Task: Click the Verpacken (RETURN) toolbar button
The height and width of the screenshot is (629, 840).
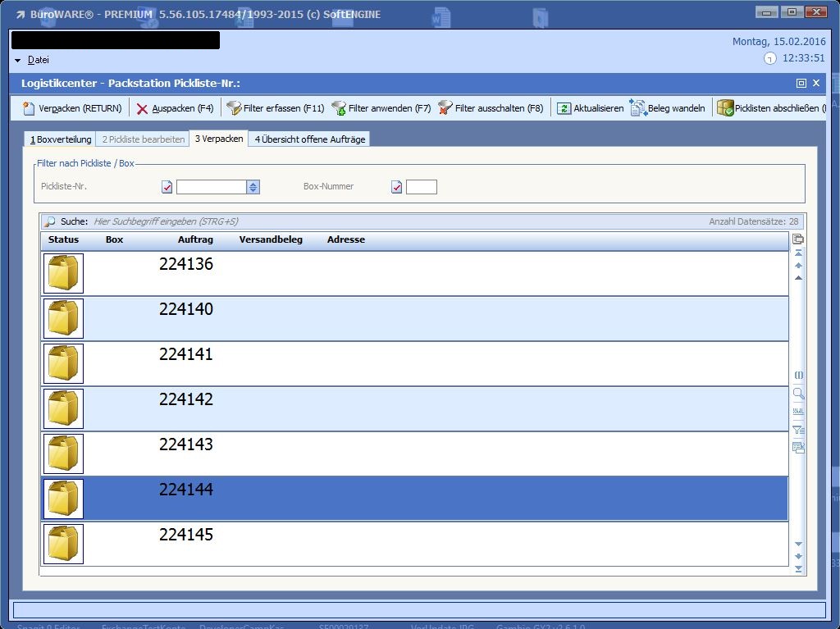Action: click(x=72, y=108)
